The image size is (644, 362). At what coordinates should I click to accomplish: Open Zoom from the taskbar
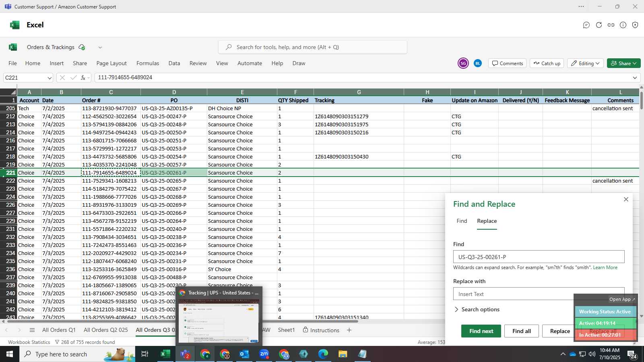pyautogui.click(x=264, y=354)
